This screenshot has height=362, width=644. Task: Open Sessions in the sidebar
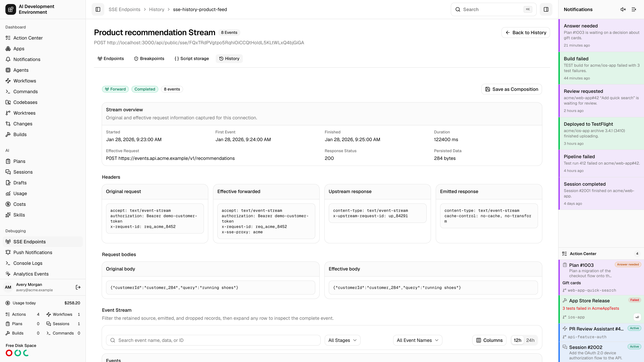point(43,172)
